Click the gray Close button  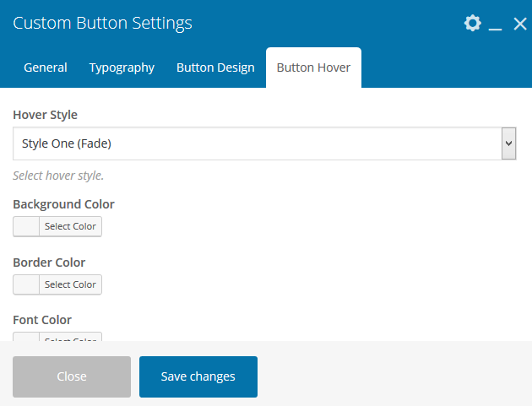(x=72, y=376)
